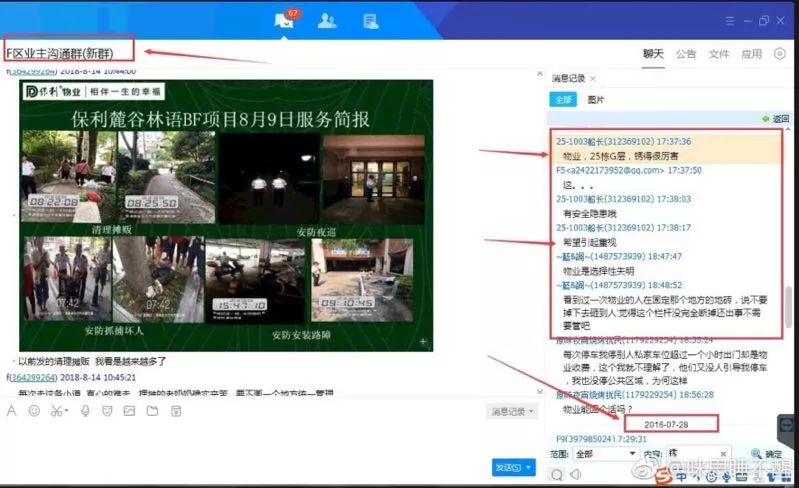Select message 物业能回个话吗？
This screenshot has width=799, height=488.
pyautogui.click(x=598, y=409)
